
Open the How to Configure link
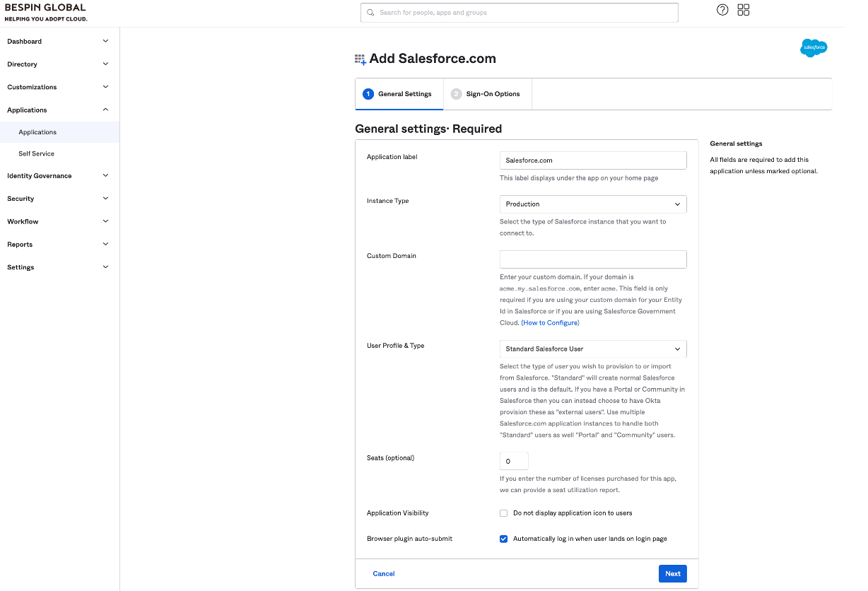point(550,323)
